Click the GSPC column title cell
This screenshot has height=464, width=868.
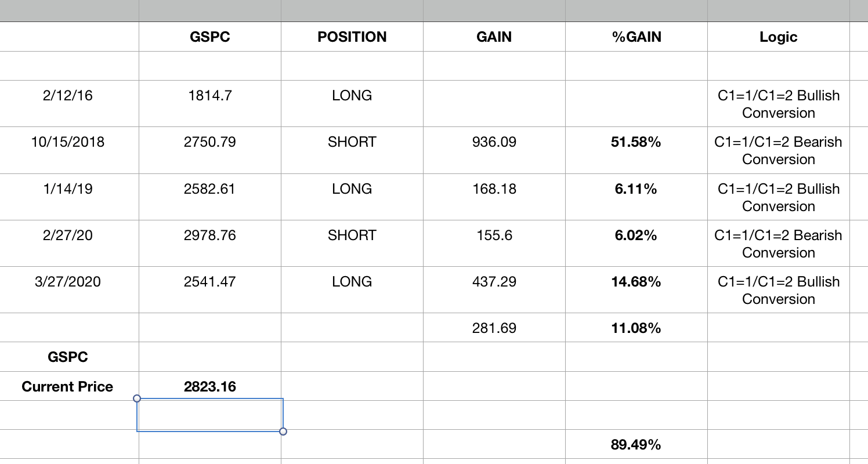209,37
